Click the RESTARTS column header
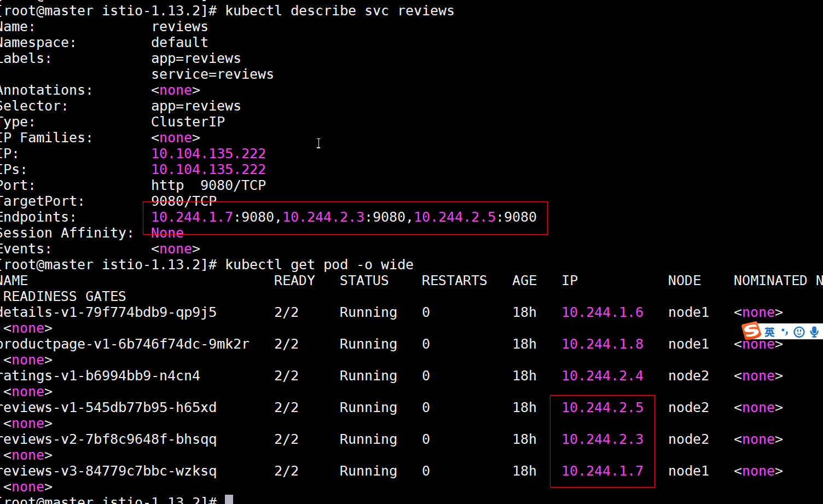 (454, 281)
